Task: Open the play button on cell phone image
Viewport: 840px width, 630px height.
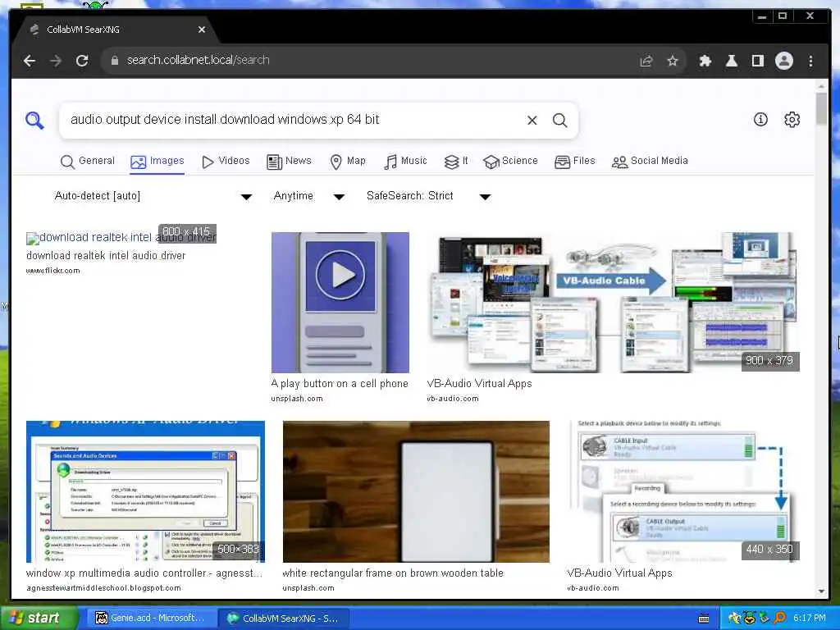Action: (x=340, y=302)
